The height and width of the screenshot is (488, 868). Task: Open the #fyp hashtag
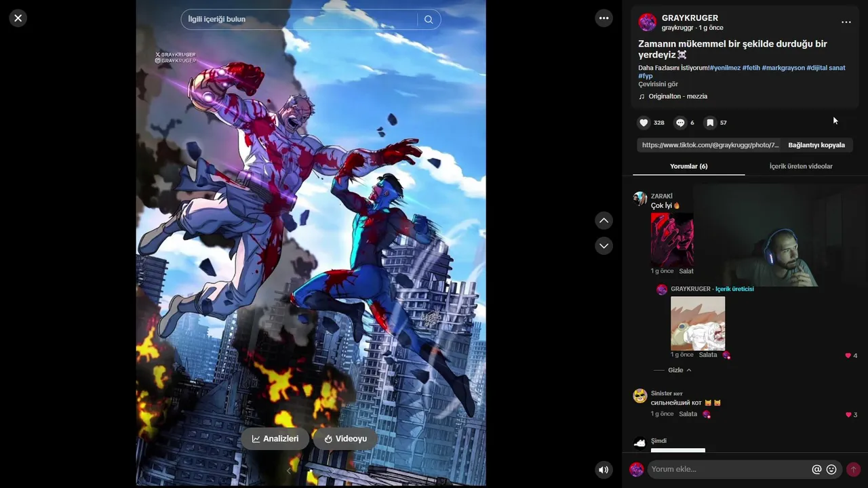coord(646,76)
